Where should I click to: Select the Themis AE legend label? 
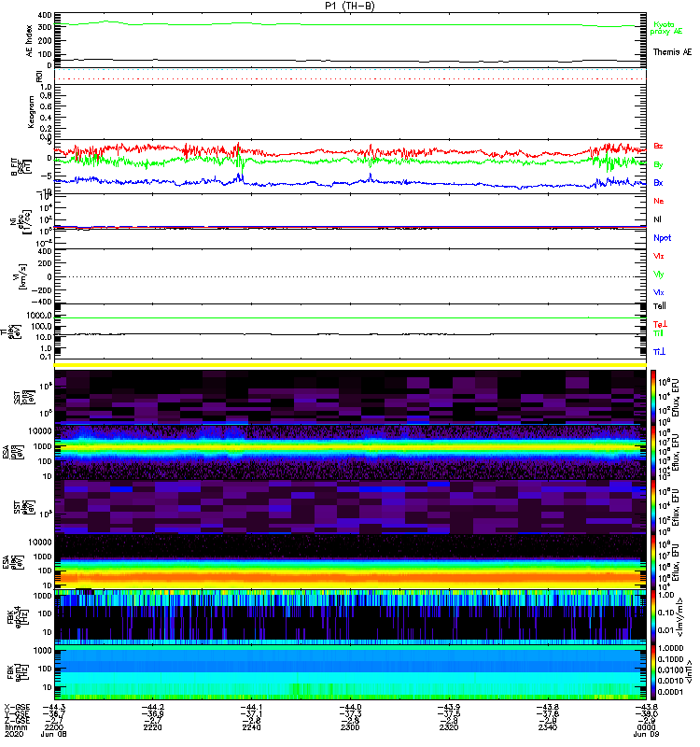pos(672,52)
